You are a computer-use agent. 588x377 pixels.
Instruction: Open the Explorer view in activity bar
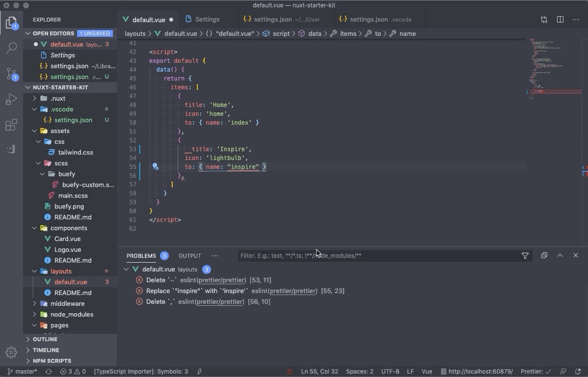[11, 23]
